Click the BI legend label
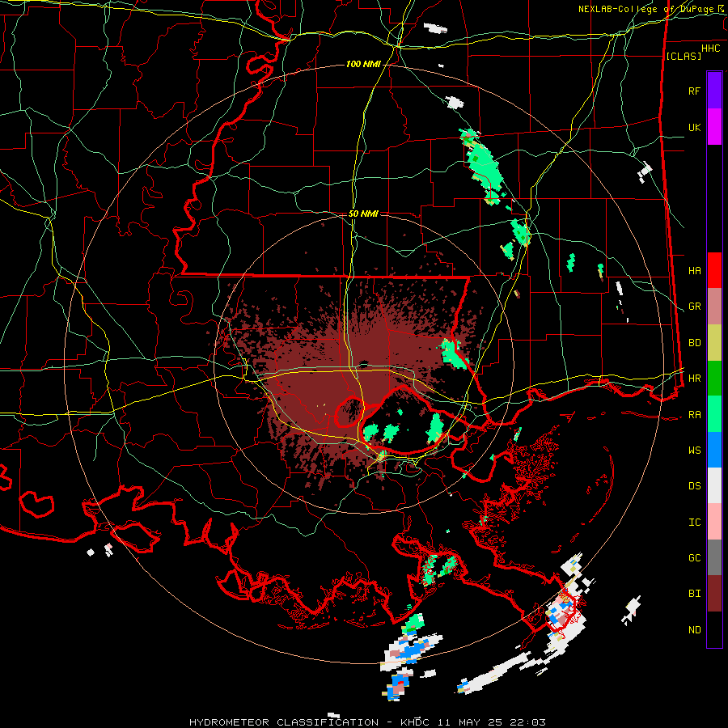 pyautogui.click(x=694, y=594)
